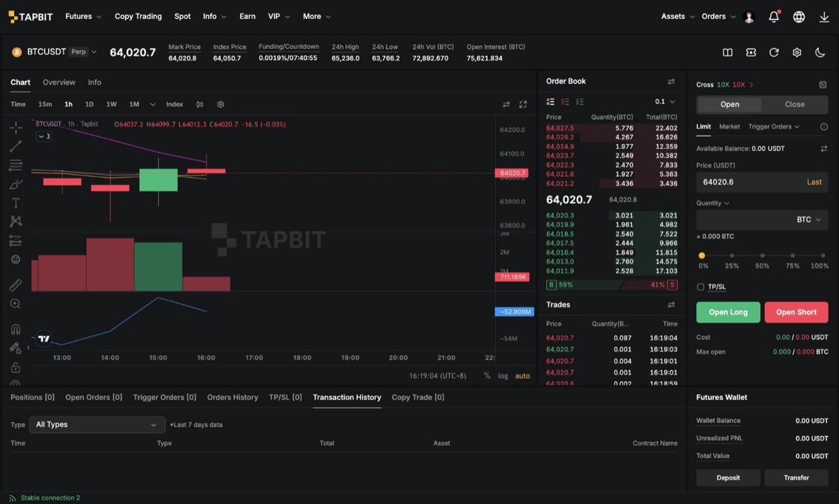Show both bids and asks view
The height and width of the screenshot is (504, 839).
tap(550, 101)
